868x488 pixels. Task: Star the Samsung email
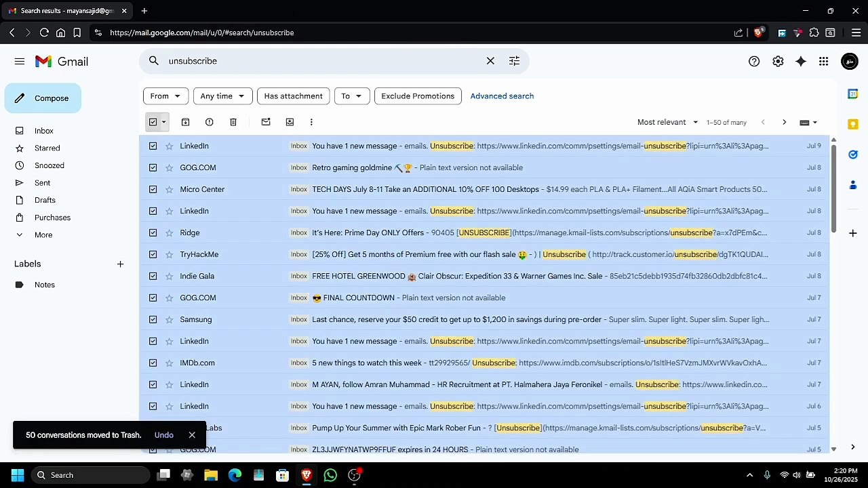click(x=169, y=319)
